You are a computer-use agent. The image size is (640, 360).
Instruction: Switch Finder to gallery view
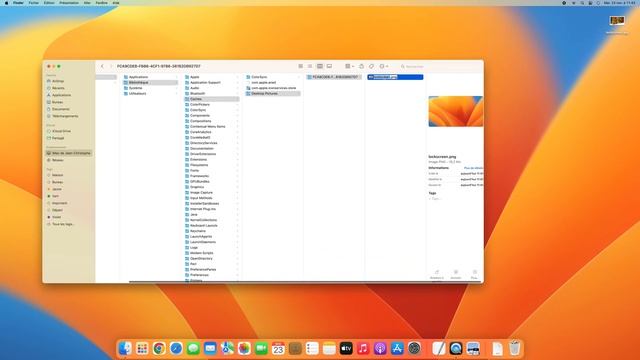click(329, 66)
